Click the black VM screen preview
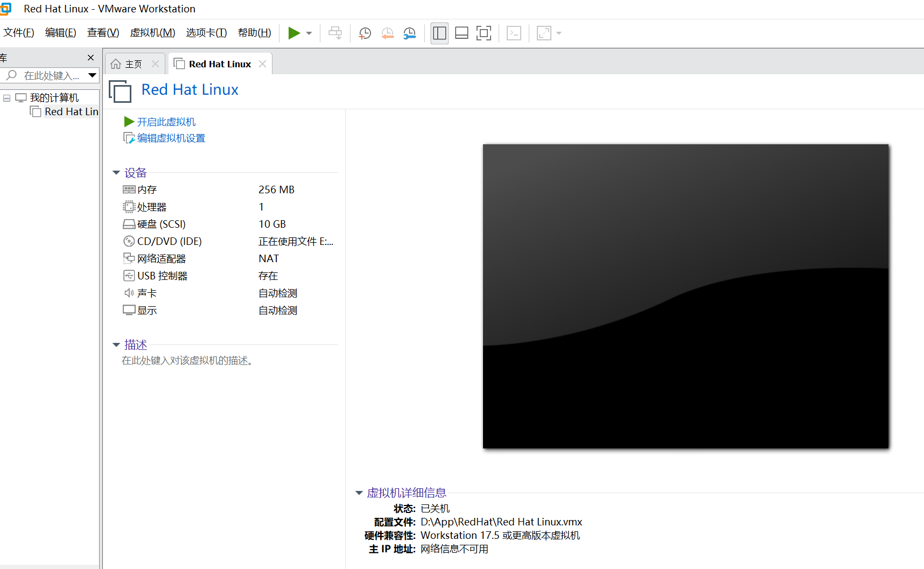The height and width of the screenshot is (569, 924). pos(685,296)
